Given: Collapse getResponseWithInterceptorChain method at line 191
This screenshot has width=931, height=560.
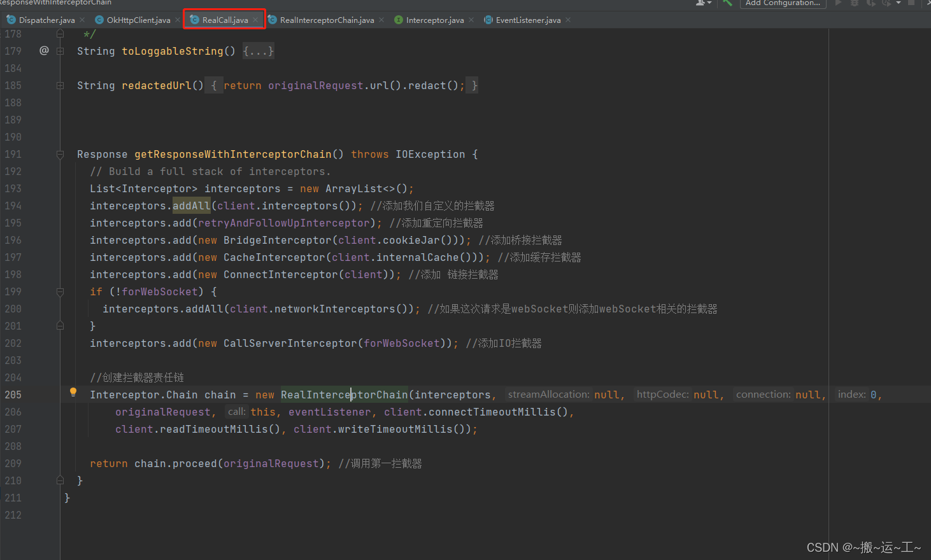Looking at the screenshot, I should [x=60, y=154].
